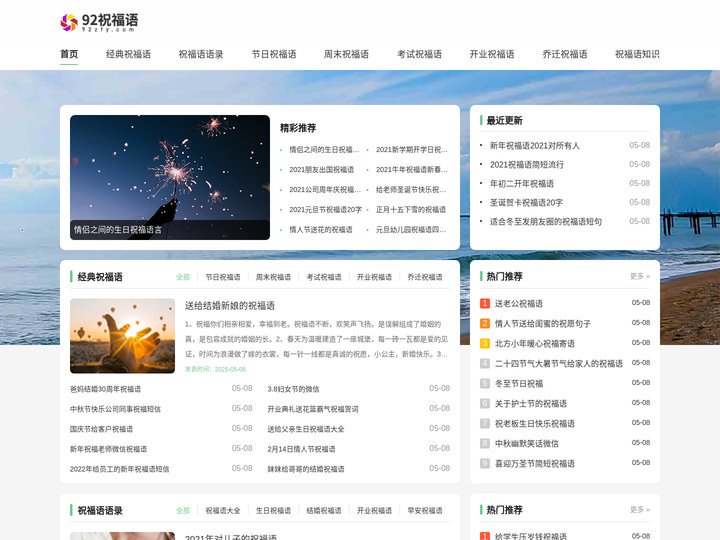Click 更多 in second 热门推荐 panel

[x=640, y=510]
